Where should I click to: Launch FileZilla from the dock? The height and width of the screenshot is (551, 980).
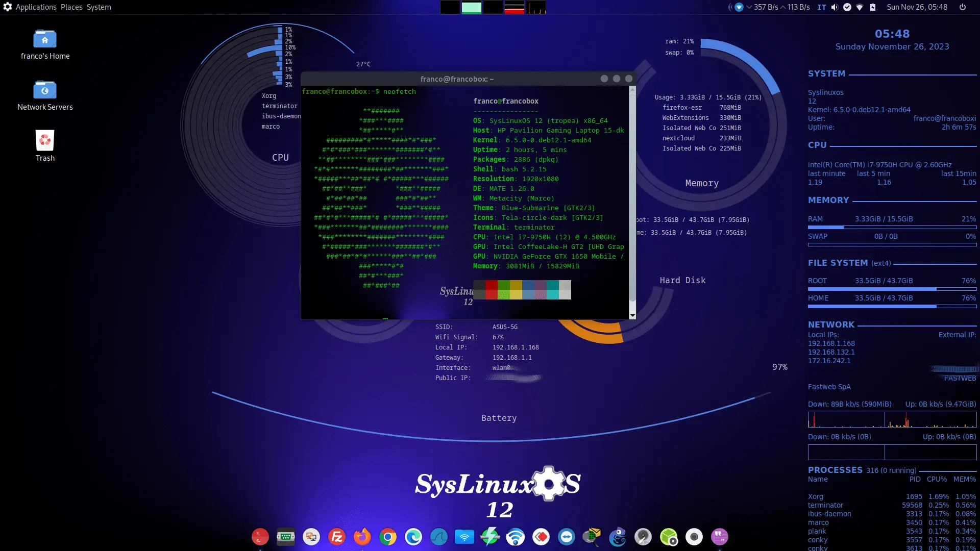pos(336,537)
